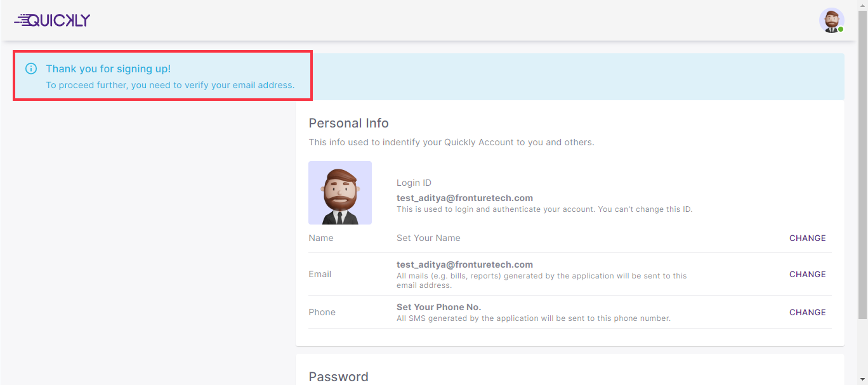Click CHANGE next to Set Your Name
Viewport: 868px width, 385px height.
tap(807, 238)
